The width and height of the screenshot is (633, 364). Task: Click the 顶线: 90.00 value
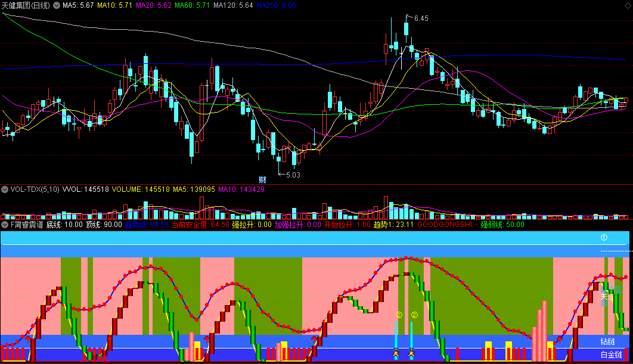coord(104,225)
